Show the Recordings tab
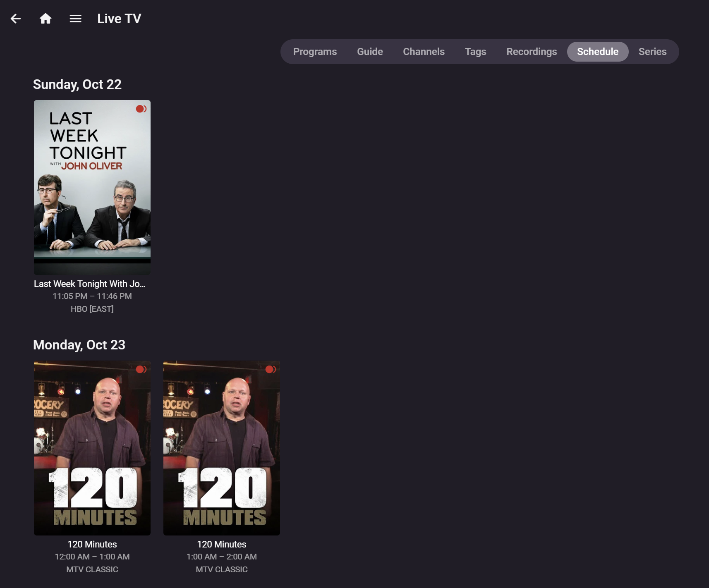The image size is (709, 588). [x=532, y=52]
